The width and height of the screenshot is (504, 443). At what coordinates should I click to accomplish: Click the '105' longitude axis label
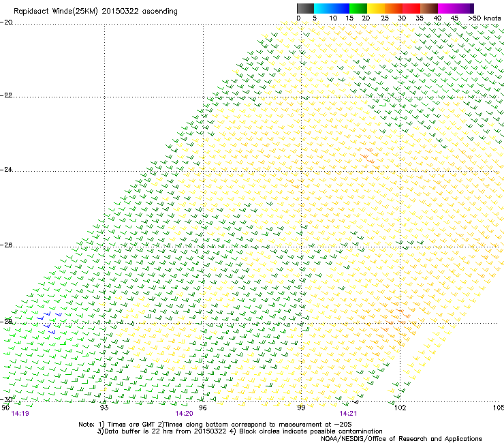click(x=499, y=408)
